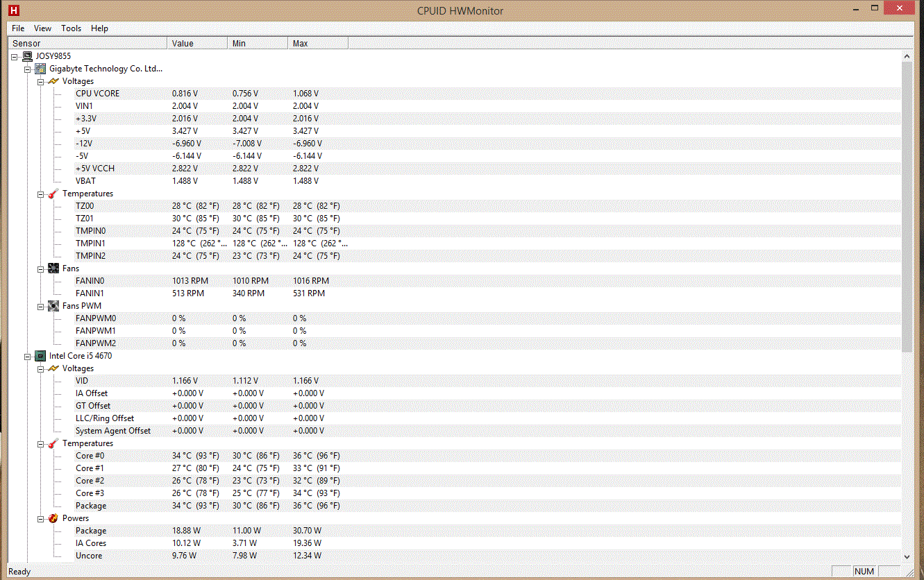Click the Intel Temperatures thermometer icon
Viewport: 924px width, 580px height.
point(53,443)
